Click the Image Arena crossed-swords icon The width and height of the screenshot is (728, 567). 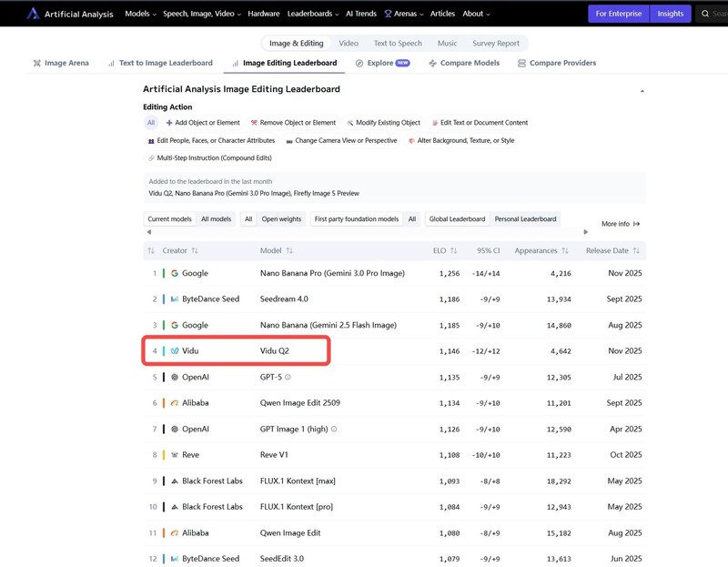pos(36,64)
